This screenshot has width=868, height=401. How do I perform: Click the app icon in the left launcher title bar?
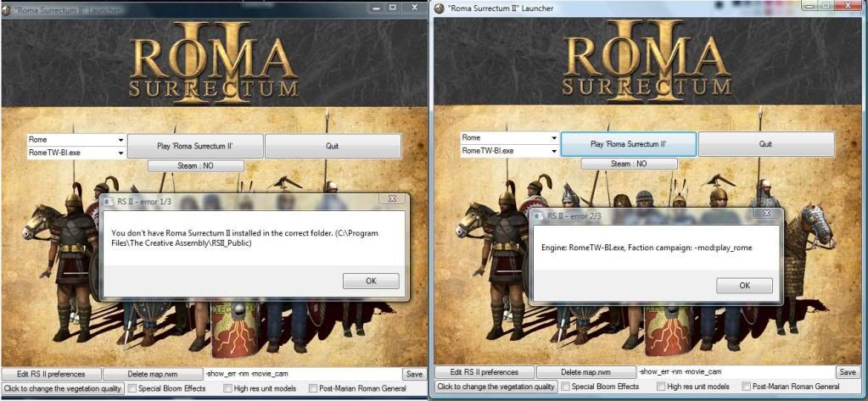(x=8, y=7)
